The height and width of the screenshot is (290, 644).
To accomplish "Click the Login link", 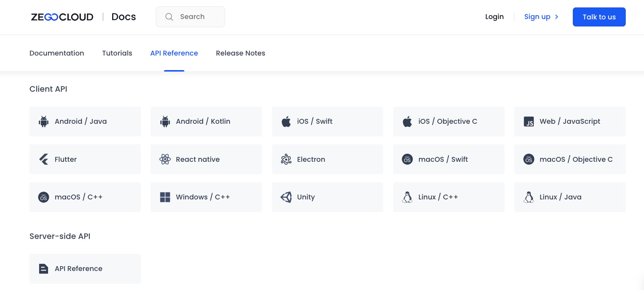I will pyautogui.click(x=494, y=17).
